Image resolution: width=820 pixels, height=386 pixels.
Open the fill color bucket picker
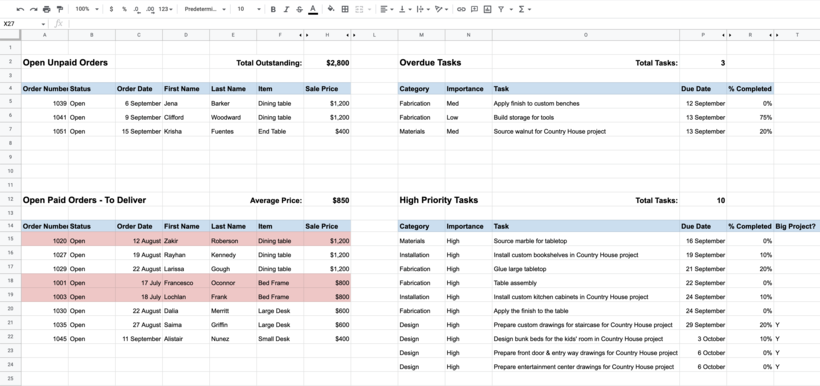point(331,9)
